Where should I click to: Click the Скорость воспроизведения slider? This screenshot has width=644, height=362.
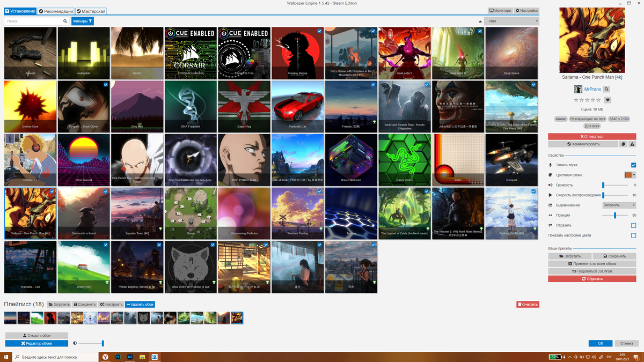tap(616, 195)
